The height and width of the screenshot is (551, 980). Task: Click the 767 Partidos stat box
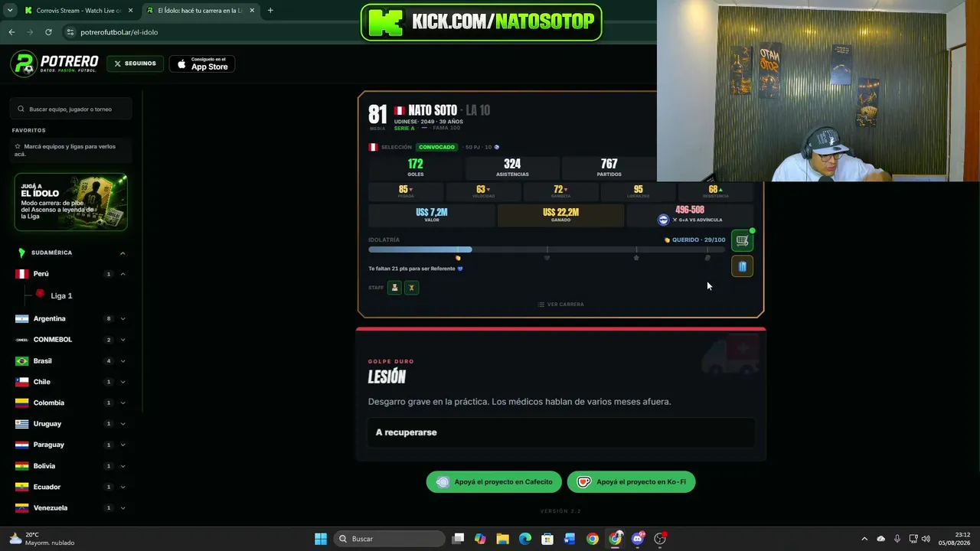(x=609, y=168)
